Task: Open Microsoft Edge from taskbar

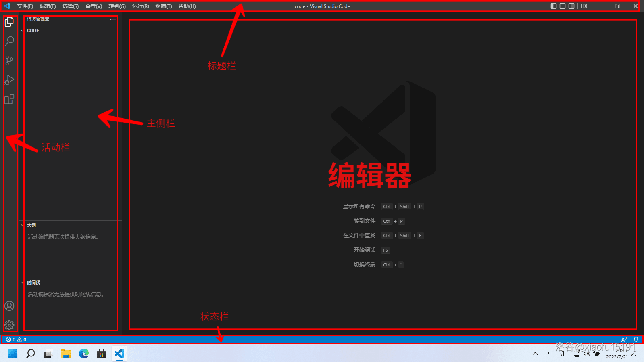Action: pyautogui.click(x=84, y=354)
